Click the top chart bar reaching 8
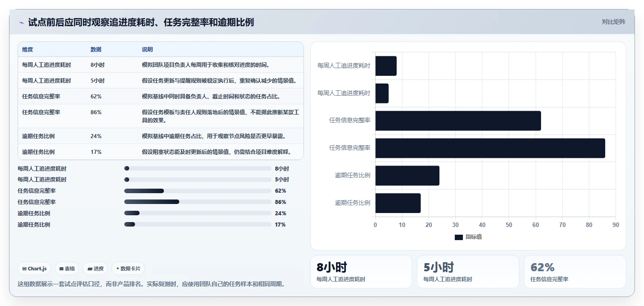The image size is (644, 306). click(386, 66)
